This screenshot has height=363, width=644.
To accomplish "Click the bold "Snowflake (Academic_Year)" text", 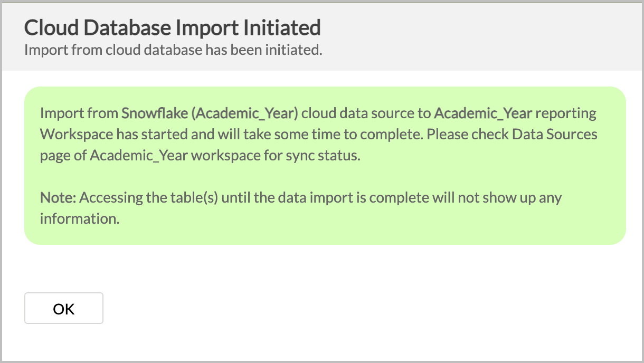I will point(210,113).
